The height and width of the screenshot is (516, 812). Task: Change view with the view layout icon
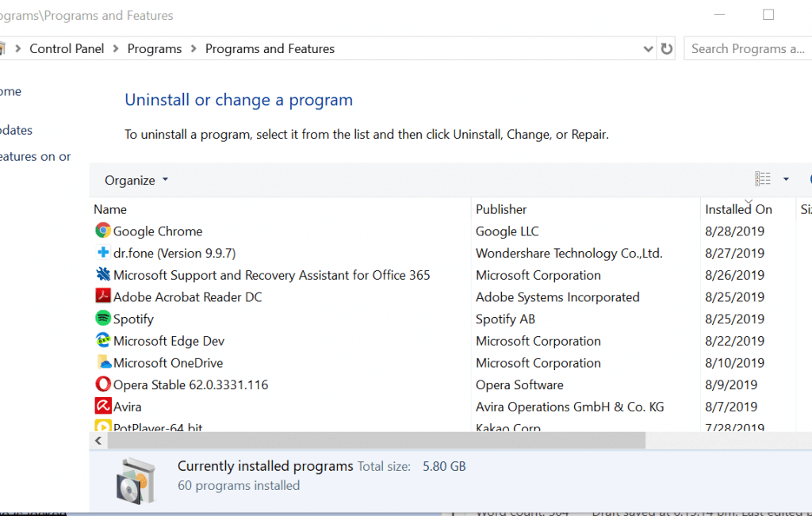pos(763,179)
